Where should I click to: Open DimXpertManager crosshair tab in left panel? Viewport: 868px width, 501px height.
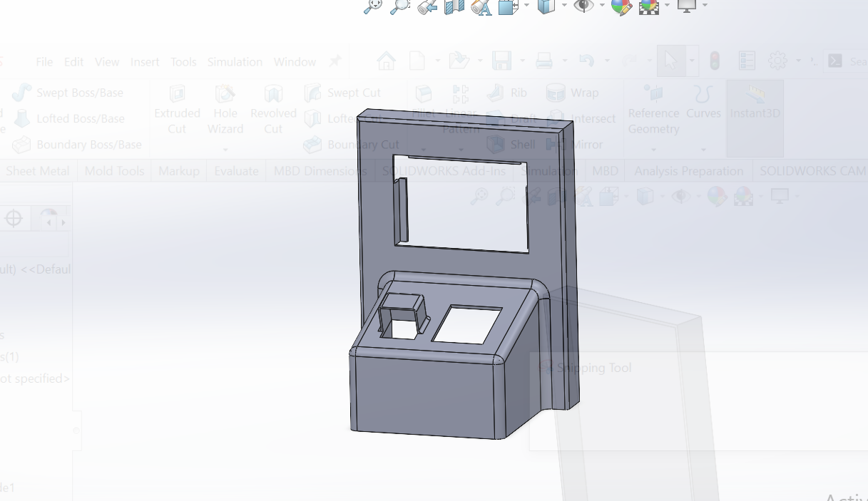(x=14, y=219)
